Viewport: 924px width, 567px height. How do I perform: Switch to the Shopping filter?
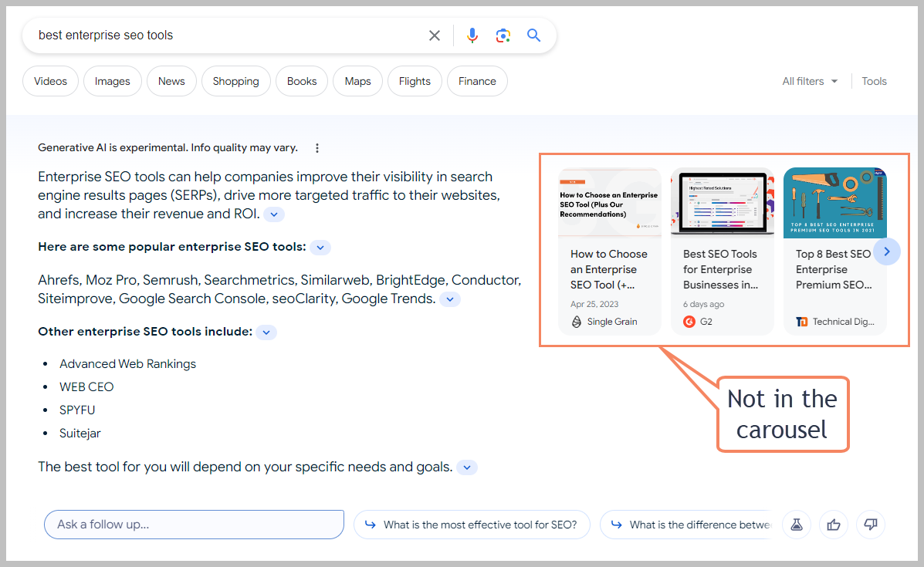(235, 81)
